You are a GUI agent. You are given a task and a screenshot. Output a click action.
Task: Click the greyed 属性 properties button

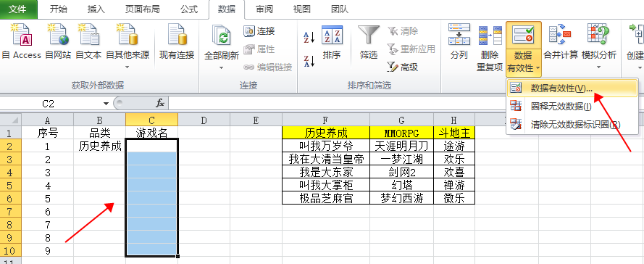[x=259, y=49]
